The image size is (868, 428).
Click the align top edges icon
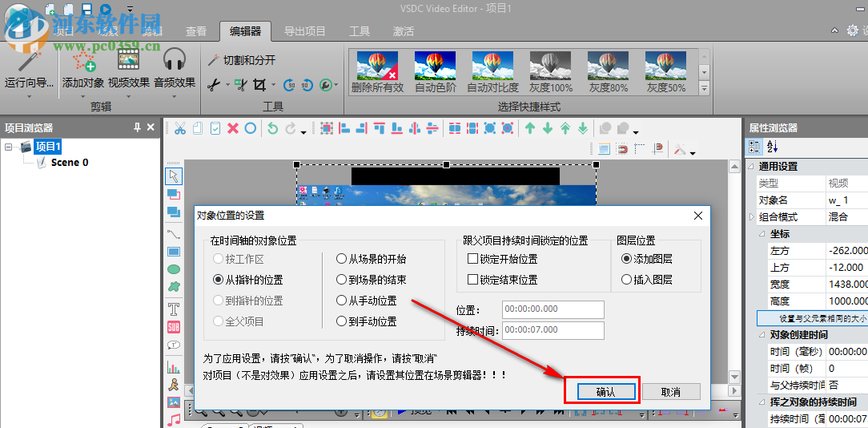[380, 128]
